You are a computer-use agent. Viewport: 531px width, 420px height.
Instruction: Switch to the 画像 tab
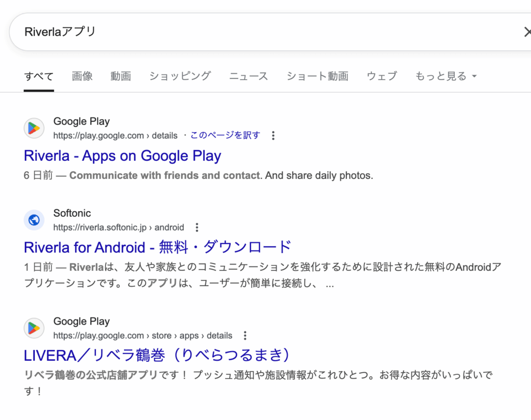[x=82, y=76]
